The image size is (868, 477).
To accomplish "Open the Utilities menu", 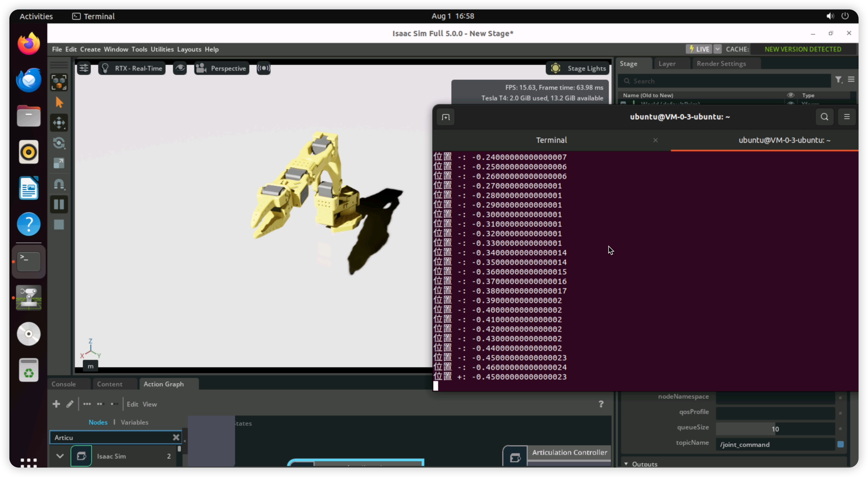I will (162, 49).
